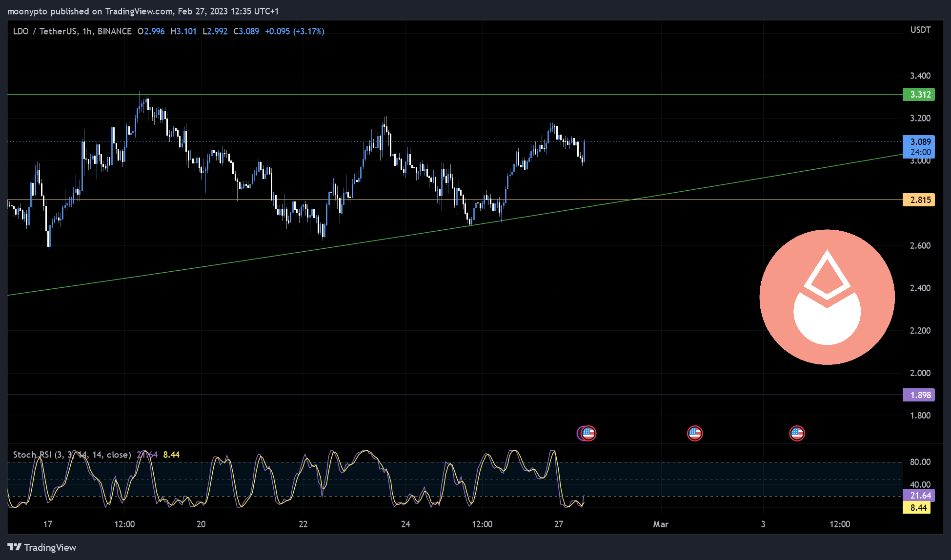Click the L2.992 low value
951x560 pixels.
(215, 31)
